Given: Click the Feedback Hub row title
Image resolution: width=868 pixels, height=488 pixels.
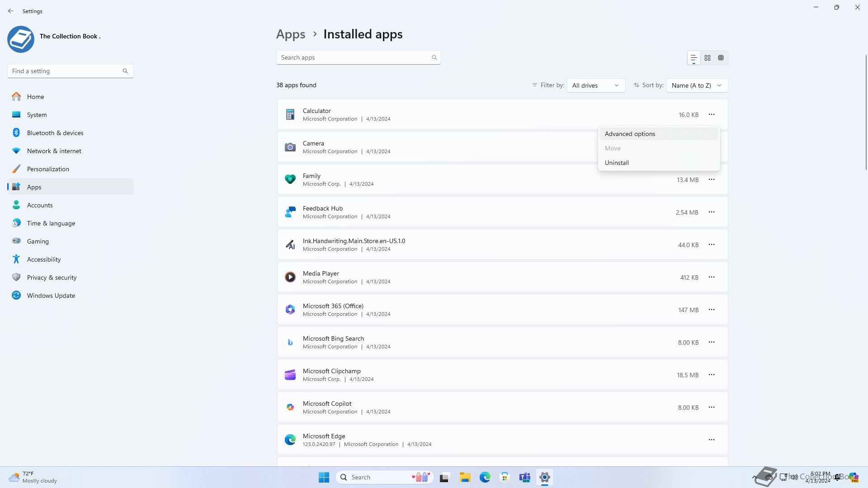Looking at the screenshot, I should pyautogui.click(x=323, y=208).
